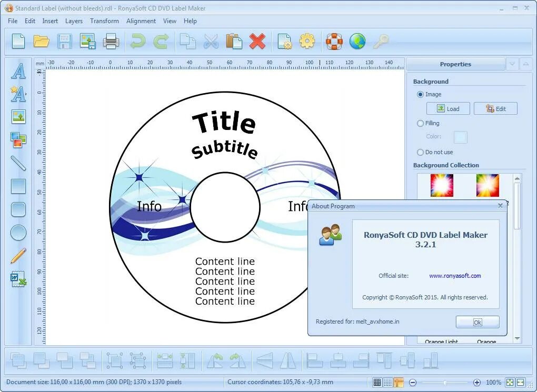Viewport: 537px width, 392px height.
Task: Click the import from Word/Excel tool
Action: [18, 279]
